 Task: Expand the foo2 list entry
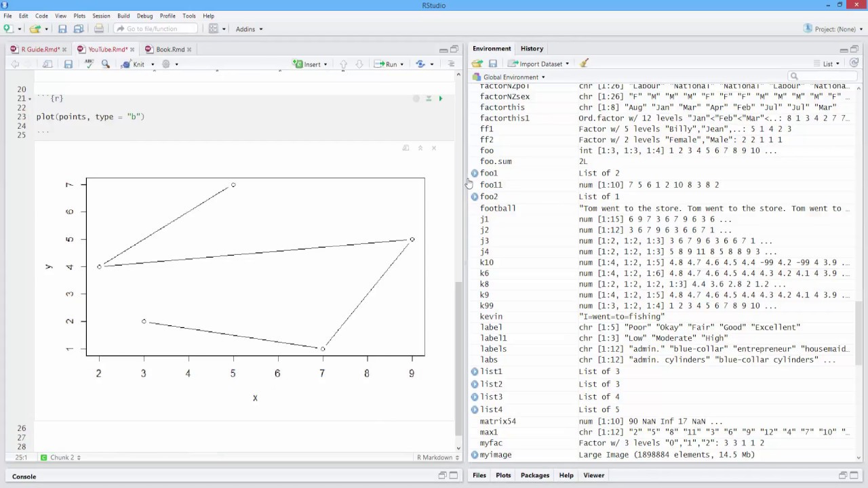pyautogui.click(x=475, y=197)
